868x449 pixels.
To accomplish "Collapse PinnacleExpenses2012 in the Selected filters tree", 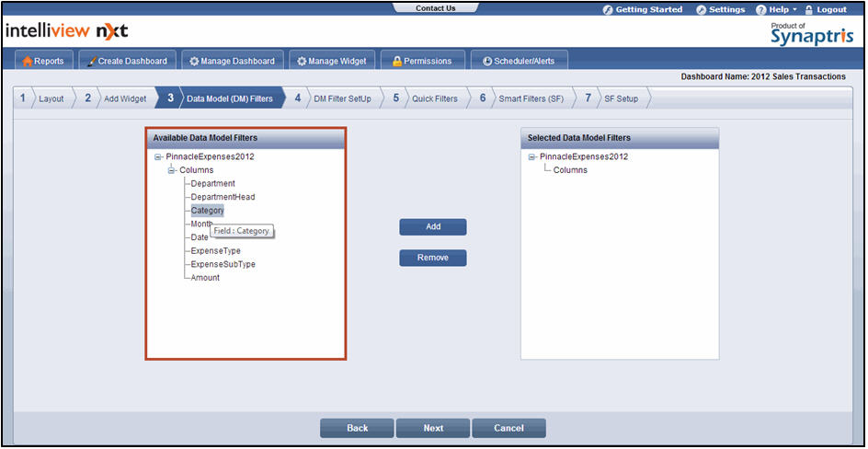I will coord(532,157).
